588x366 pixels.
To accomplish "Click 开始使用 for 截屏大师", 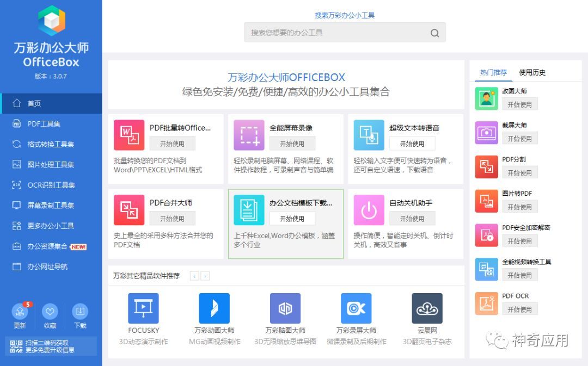I will [519, 139].
